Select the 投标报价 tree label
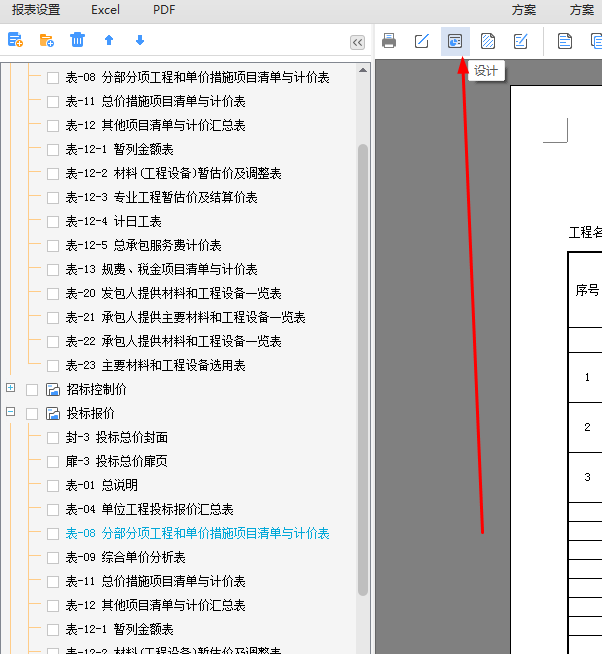 coord(91,414)
